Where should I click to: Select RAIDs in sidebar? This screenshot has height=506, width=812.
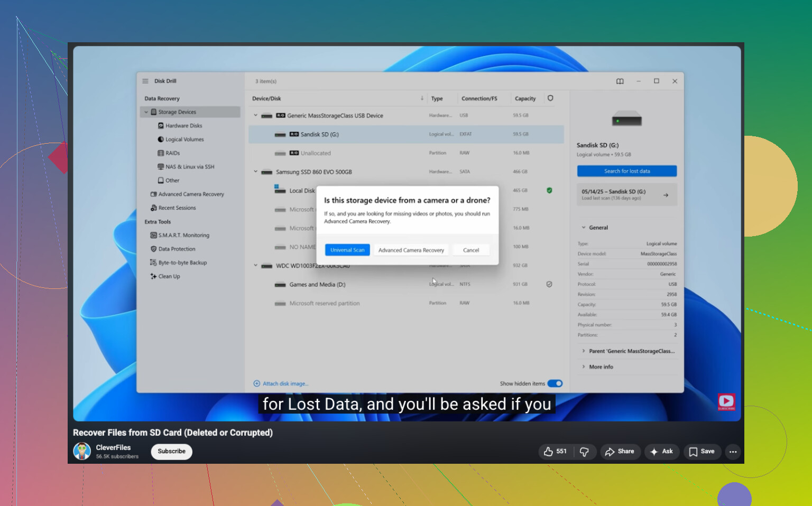click(x=172, y=153)
